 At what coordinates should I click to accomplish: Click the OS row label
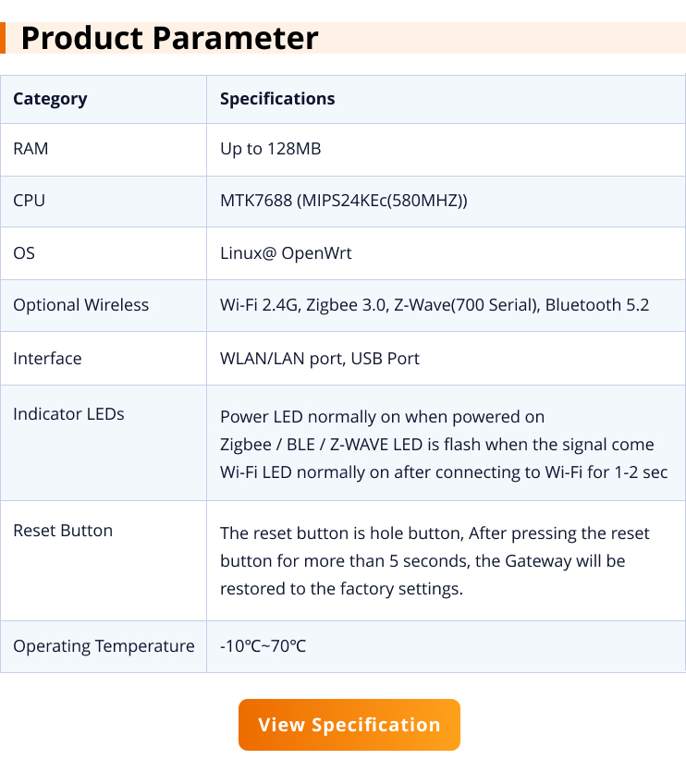24,253
